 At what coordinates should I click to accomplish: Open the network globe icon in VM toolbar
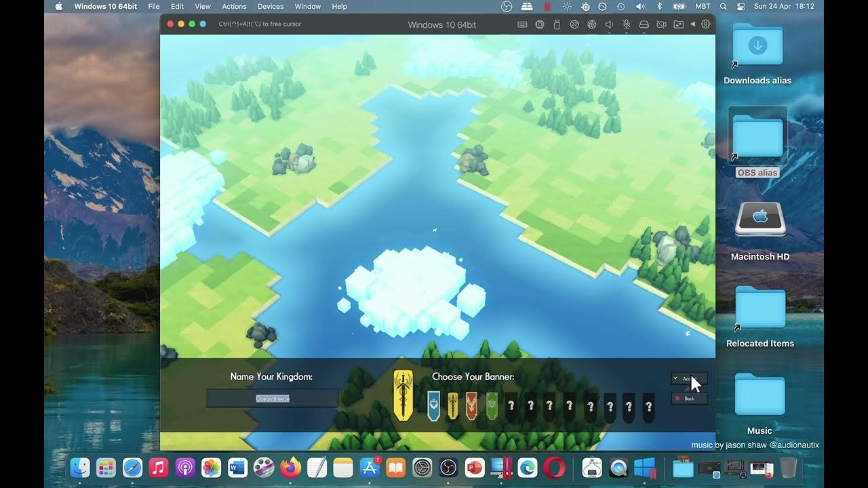point(591,24)
